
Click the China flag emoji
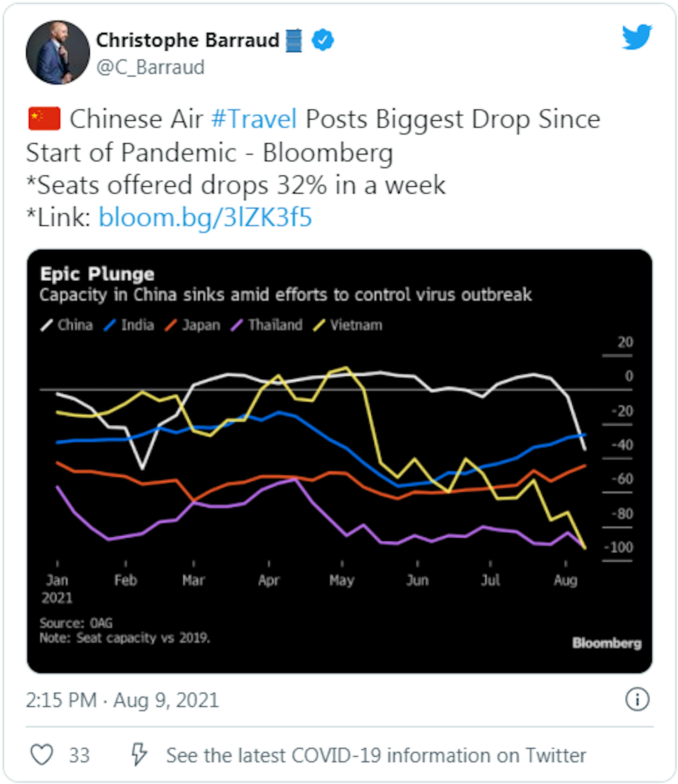click(44, 119)
